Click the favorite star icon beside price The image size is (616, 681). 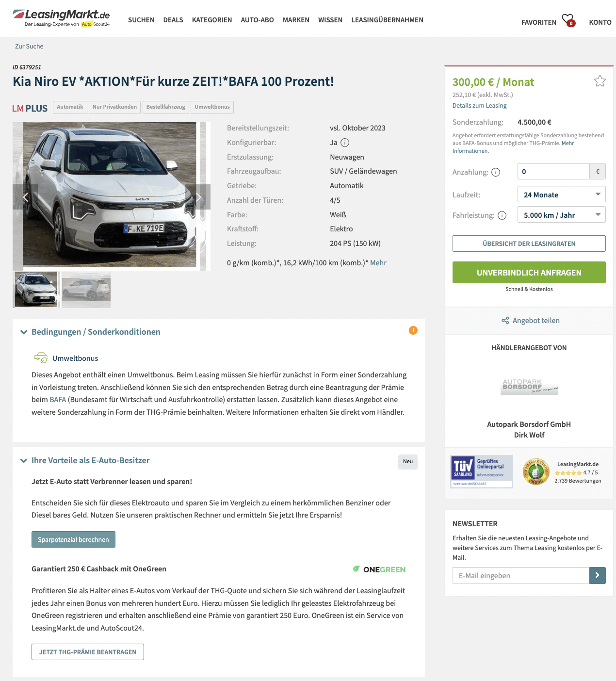point(600,81)
